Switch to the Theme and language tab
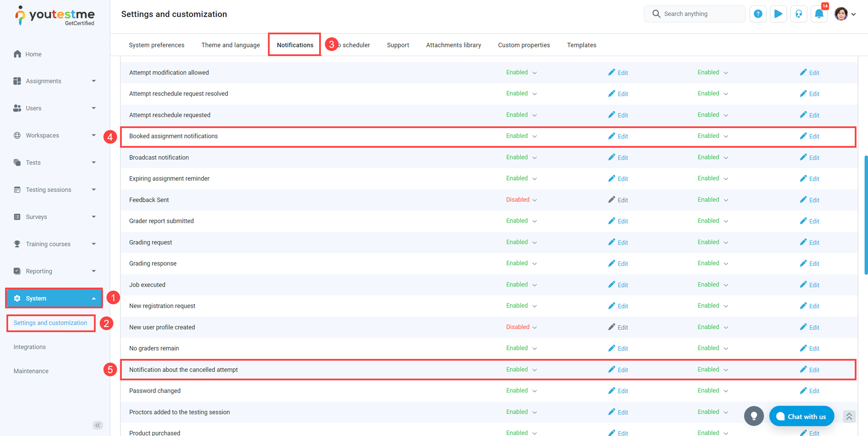 [x=230, y=45]
